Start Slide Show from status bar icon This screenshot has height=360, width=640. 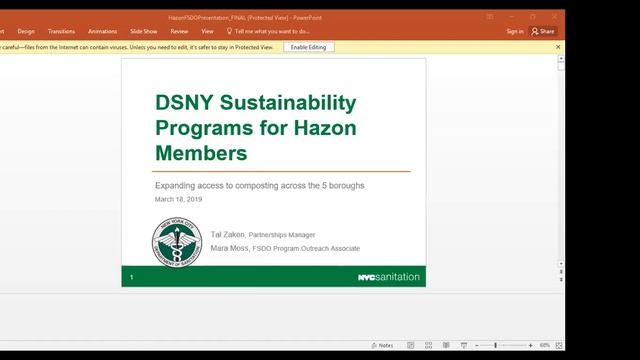pyautogui.click(x=464, y=345)
